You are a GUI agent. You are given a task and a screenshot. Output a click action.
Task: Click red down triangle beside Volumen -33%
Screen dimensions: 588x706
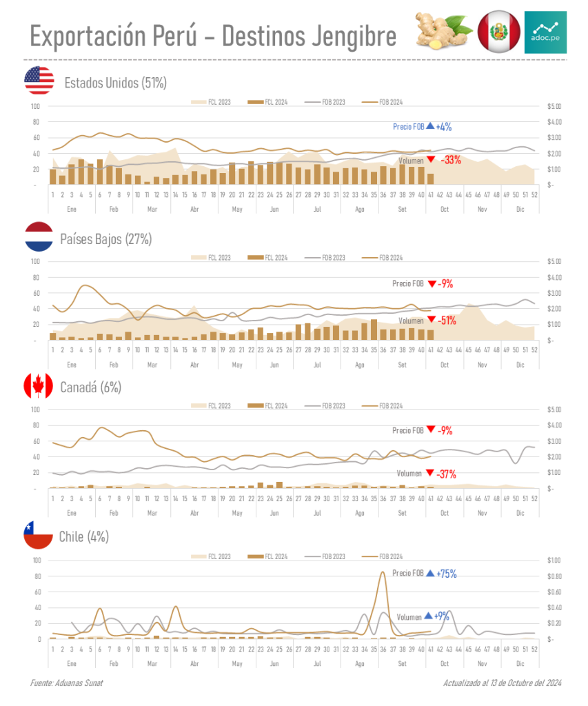point(430,159)
